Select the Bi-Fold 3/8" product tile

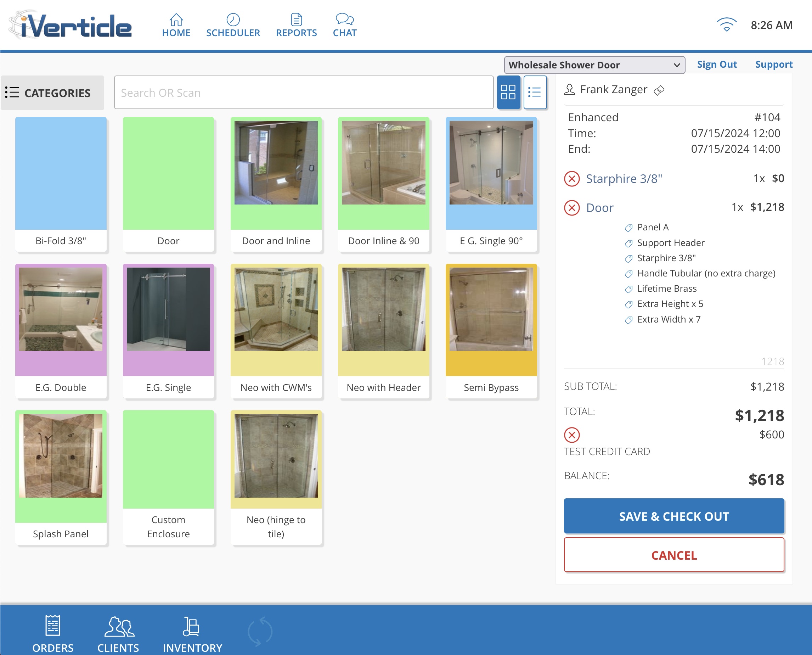pos(61,184)
